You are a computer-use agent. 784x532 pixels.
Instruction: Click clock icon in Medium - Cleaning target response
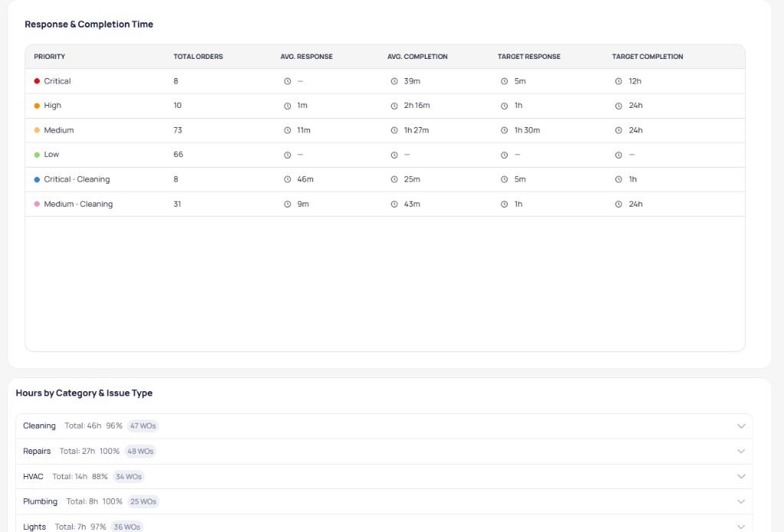[504, 204]
